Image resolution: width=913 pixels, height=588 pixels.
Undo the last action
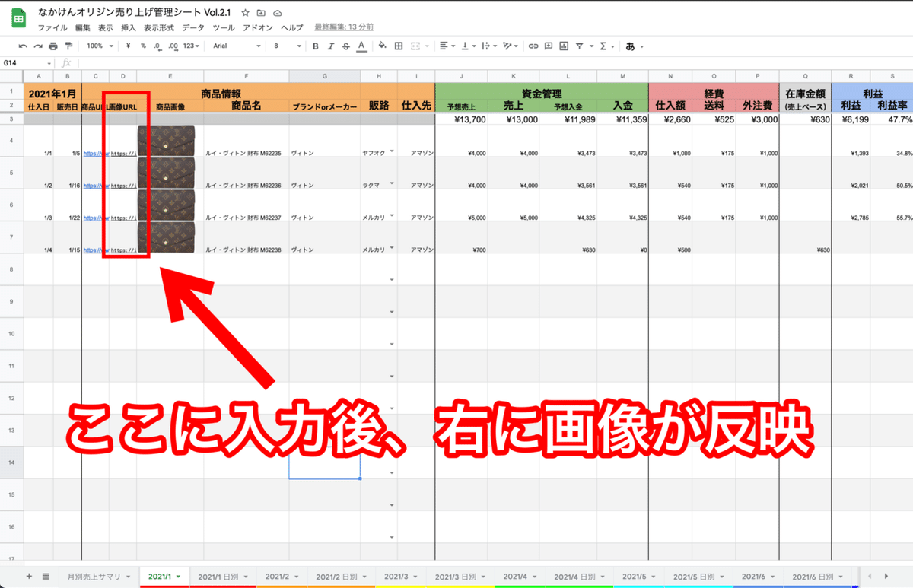pyautogui.click(x=23, y=46)
